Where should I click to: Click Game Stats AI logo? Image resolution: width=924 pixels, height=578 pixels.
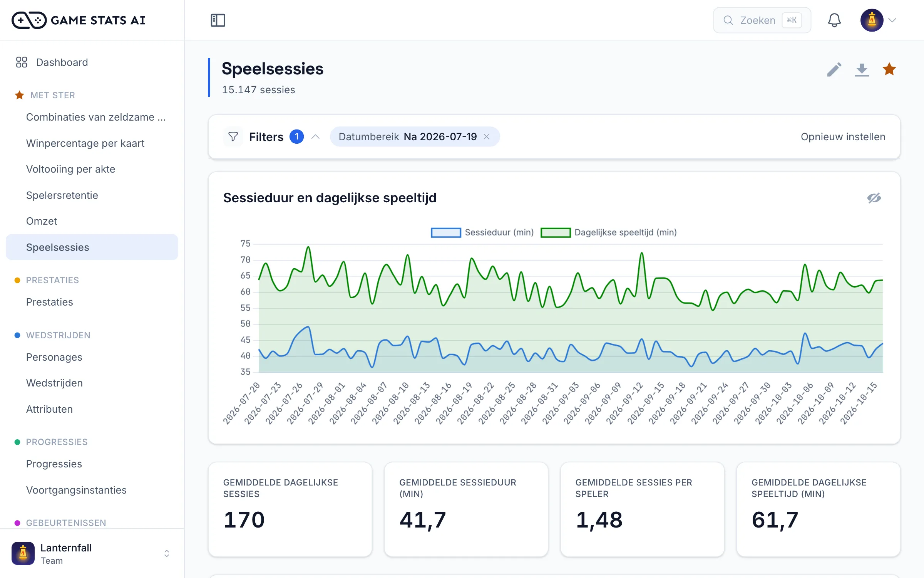[x=79, y=20]
